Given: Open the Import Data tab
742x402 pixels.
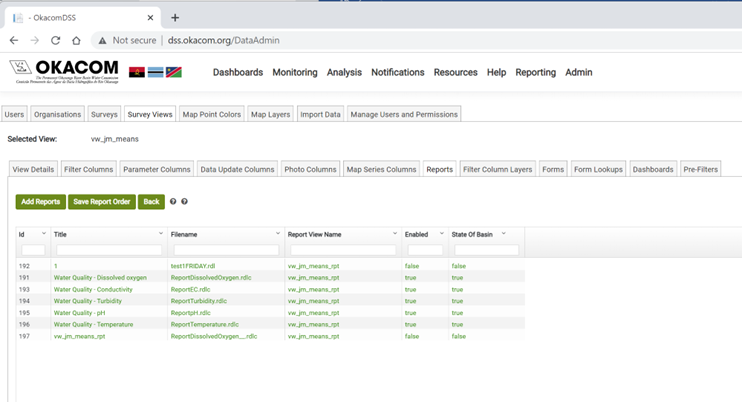Looking at the screenshot, I should (x=320, y=114).
